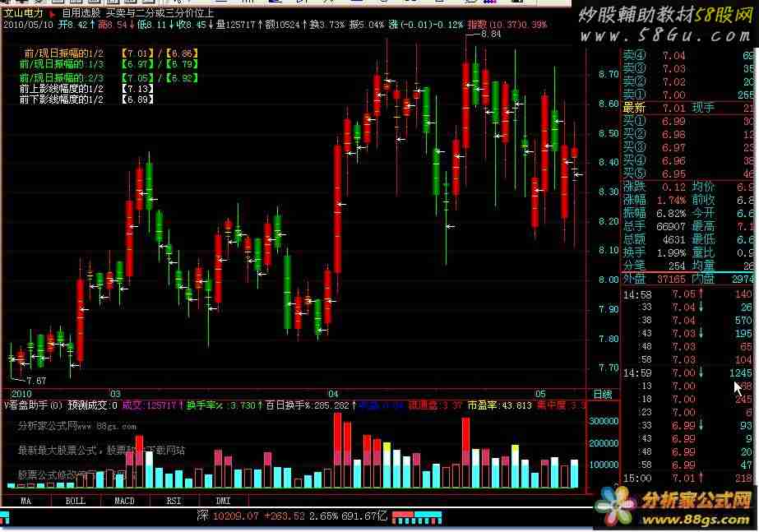Viewport: 759px width, 532px height.
Task: Click the 前/现日振幅的2/3 indicator row
Action: coord(109,77)
